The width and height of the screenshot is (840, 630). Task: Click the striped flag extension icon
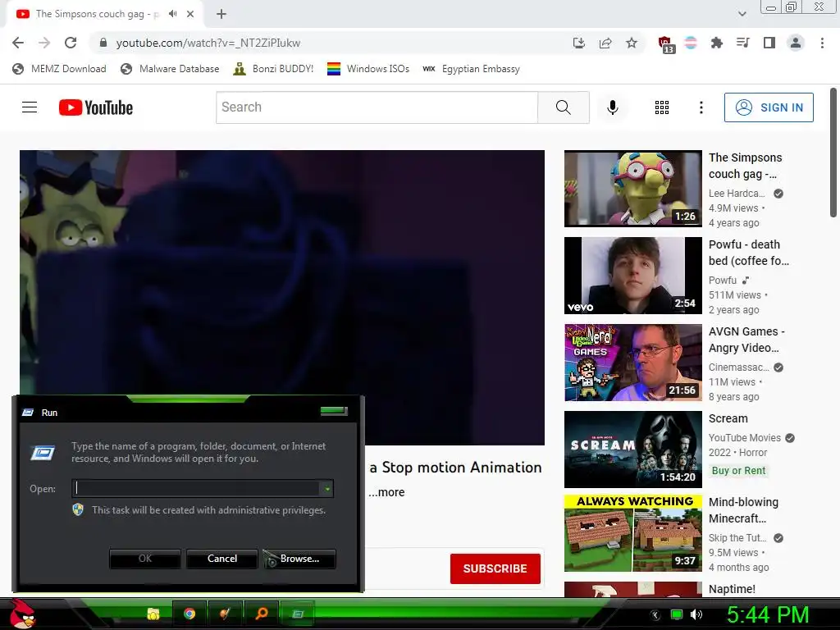pos(691,43)
